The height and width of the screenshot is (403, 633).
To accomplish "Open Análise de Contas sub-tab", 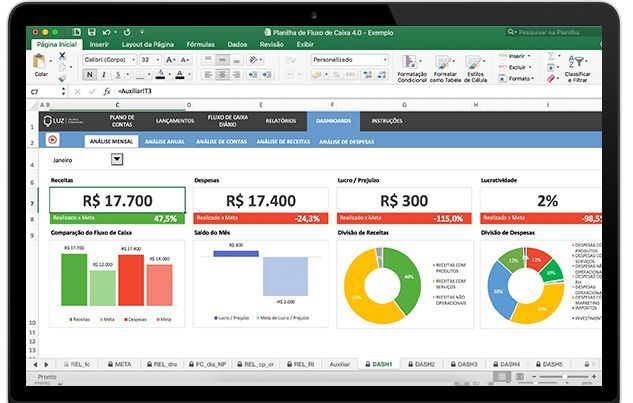I will pyautogui.click(x=221, y=141).
